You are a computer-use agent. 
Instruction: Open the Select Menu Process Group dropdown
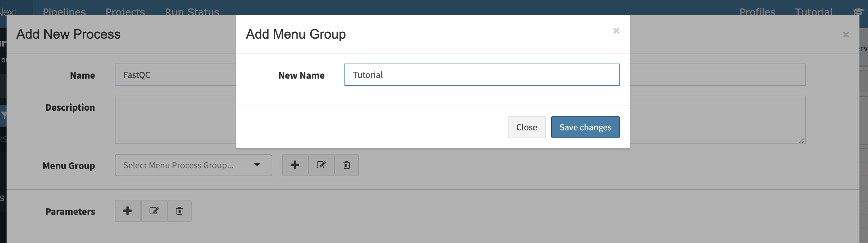pos(194,165)
